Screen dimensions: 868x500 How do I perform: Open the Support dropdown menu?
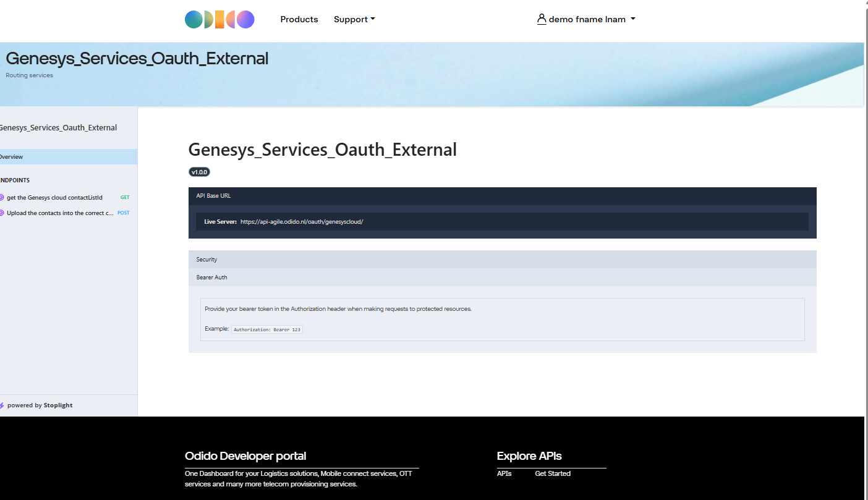point(354,20)
